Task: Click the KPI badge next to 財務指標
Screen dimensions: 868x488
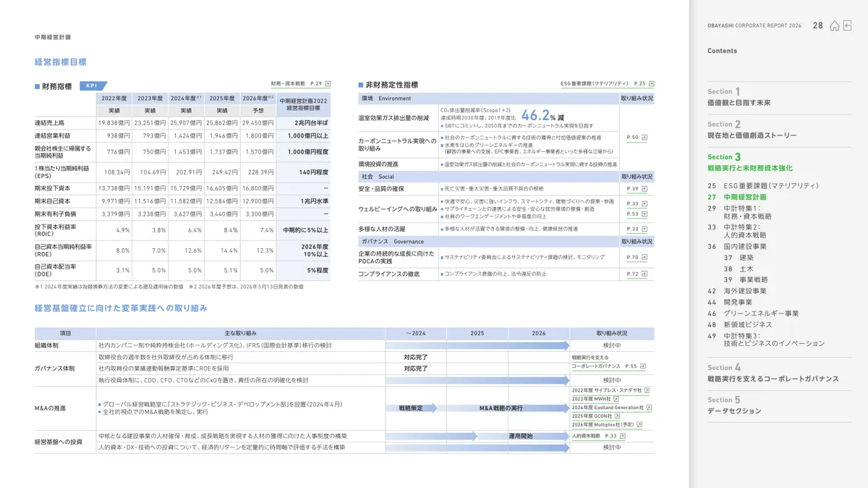Action: click(x=92, y=85)
